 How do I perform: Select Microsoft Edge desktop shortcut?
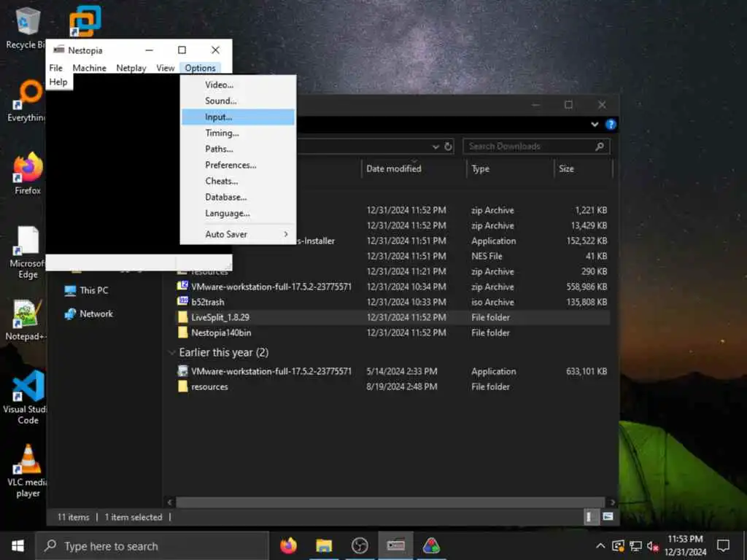pos(28,252)
